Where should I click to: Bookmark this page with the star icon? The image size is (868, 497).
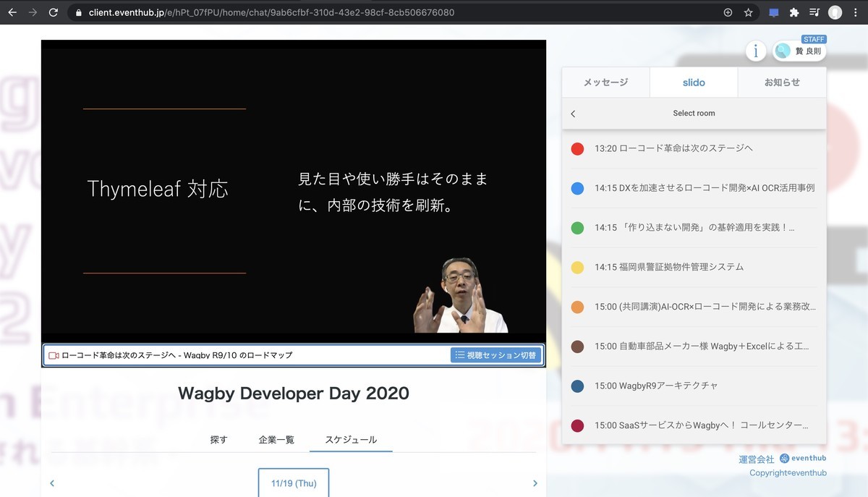[x=749, y=12]
